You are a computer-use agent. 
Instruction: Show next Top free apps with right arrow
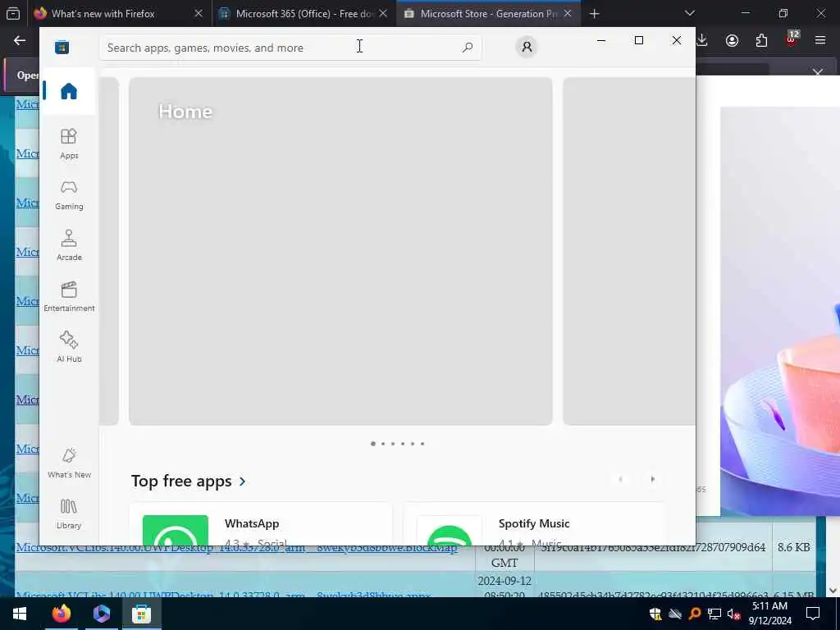(x=652, y=479)
